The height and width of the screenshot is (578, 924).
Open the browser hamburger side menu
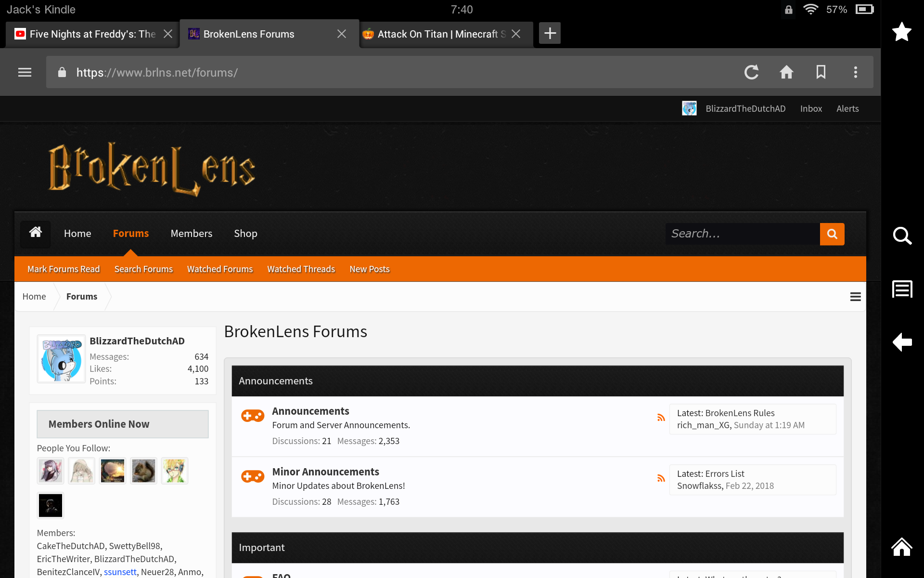pos(25,72)
